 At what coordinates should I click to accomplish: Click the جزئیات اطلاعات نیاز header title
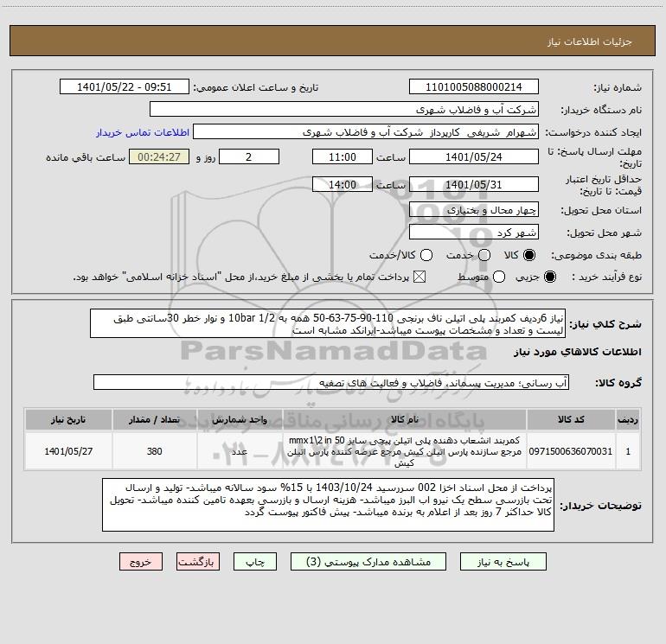pyautogui.click(x=590, y=41)
